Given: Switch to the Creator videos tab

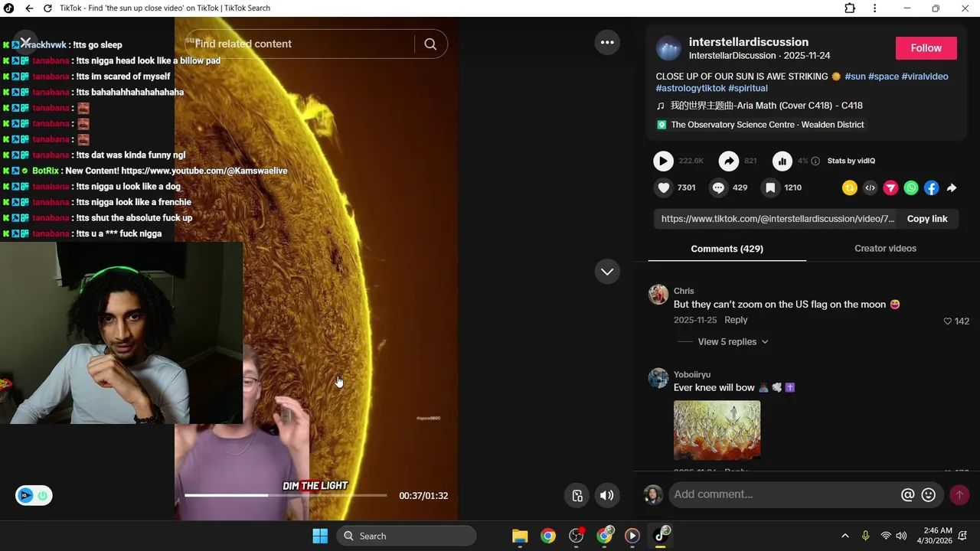Looking at the screenshot, I should coord(885,249).
